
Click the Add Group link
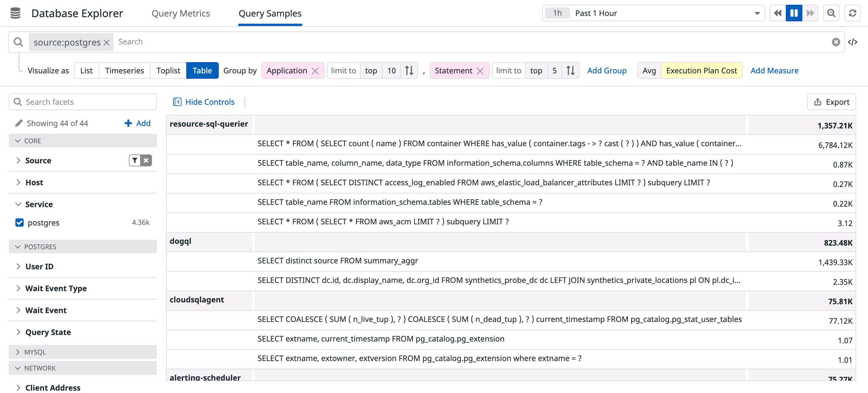point(607,70)
